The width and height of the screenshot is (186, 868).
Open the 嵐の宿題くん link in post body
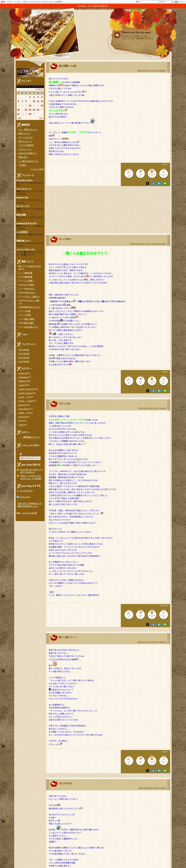(x=56, y=82)
